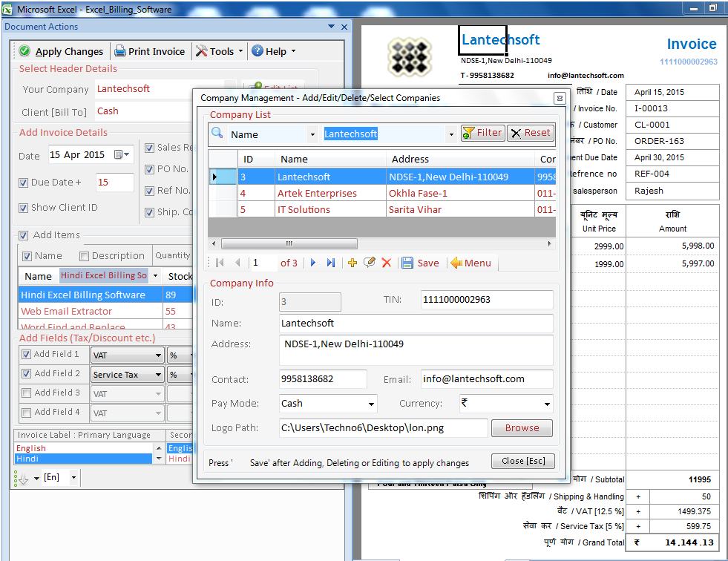Image resolution: width=728 pixels, height=561 pixels.
Task: Toggle the Due Date + checkbox
Action: click(x=23, y=183)
